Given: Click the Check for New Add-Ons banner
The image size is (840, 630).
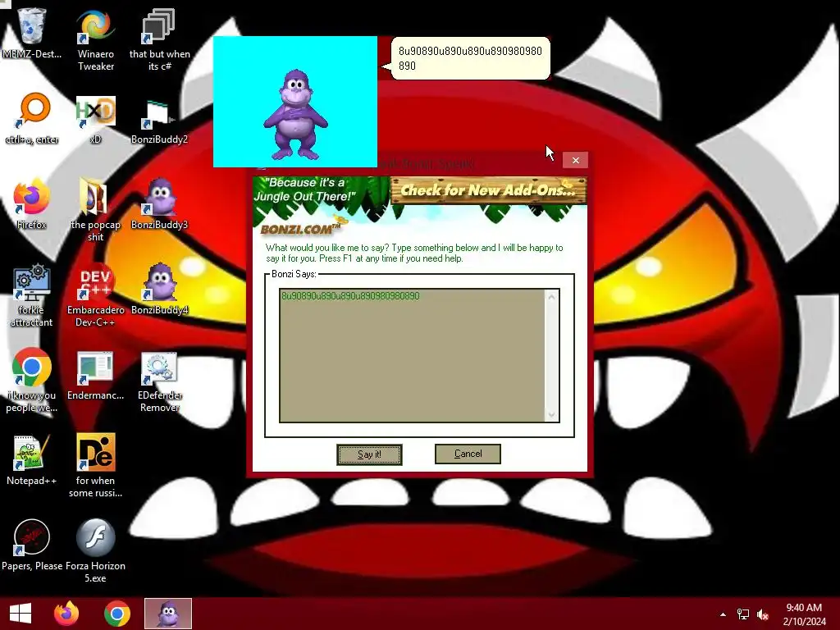Looking at the screenshot, I should pyautogui.click(x=488, y=190).
